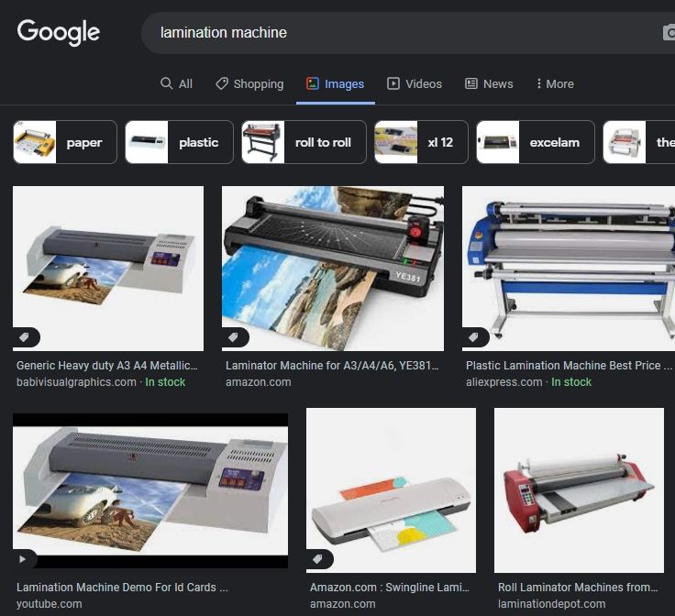
Task: Filter results by 'xl 12' chip
Action: [421, 142]
